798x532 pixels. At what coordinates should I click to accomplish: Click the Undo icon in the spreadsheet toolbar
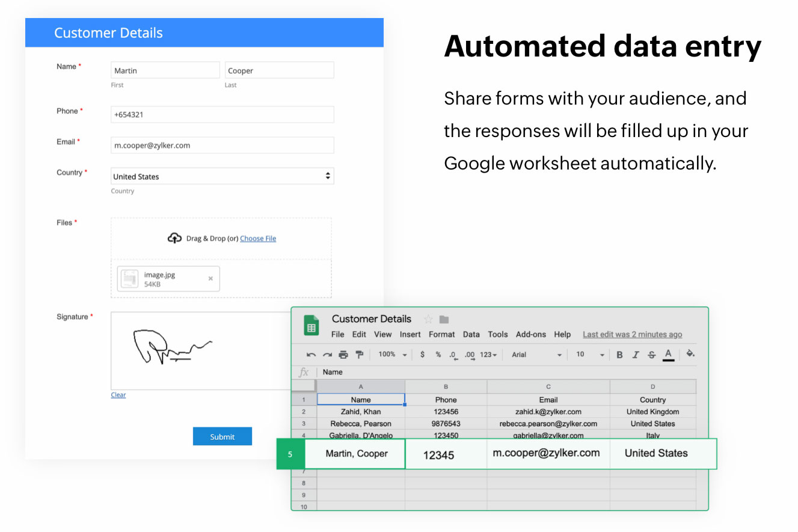pos(311,354)
